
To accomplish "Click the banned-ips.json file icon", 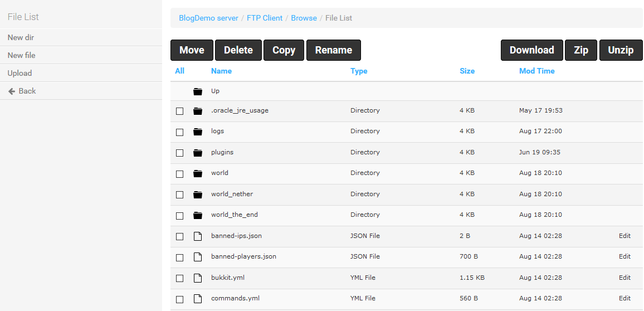I will [198, 236].
